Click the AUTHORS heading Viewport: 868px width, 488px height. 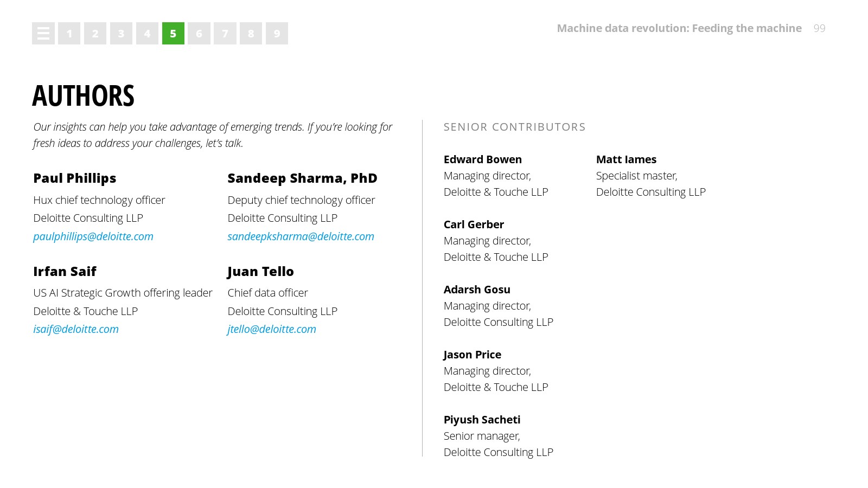(83, 96)
